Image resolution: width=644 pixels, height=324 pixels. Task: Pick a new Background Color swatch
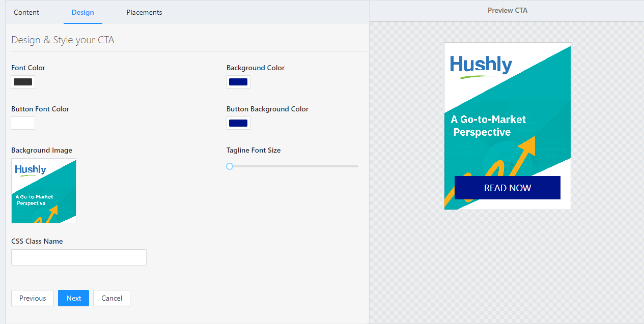238,82
